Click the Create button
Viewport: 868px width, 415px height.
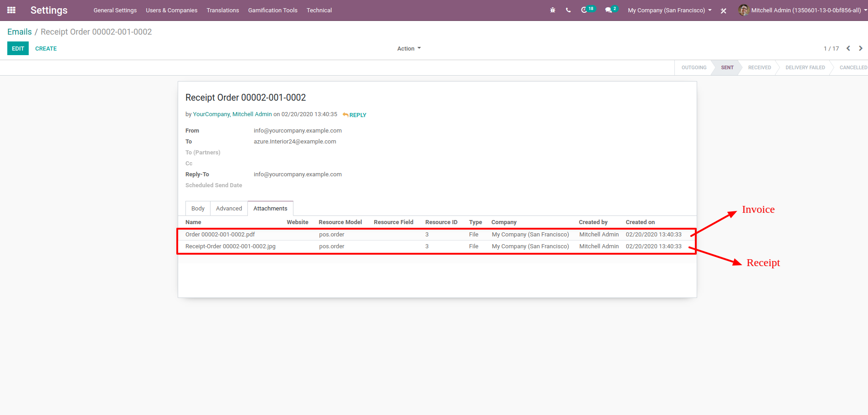pyautogui.click(x=46, y=48)
